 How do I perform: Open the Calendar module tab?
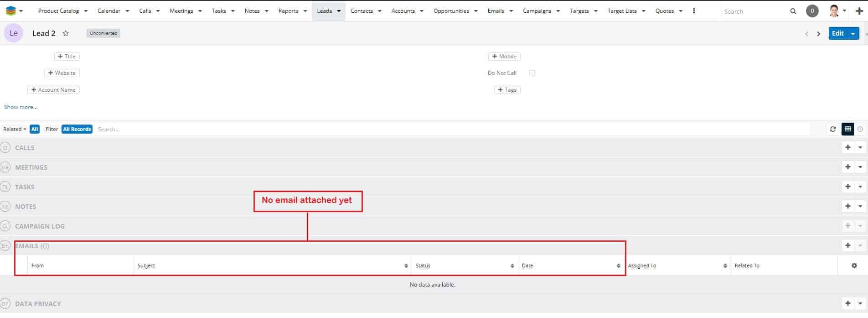tap(109, 11)
